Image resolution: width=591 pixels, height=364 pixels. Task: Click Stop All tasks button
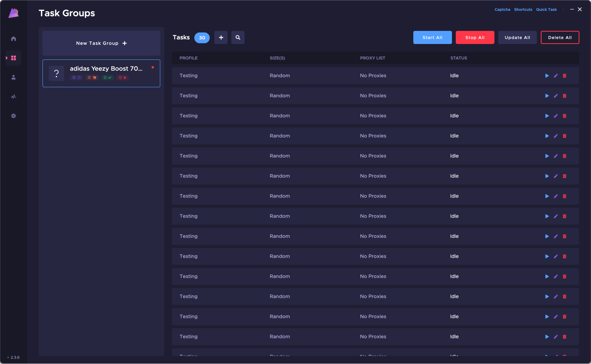point(475,38)
